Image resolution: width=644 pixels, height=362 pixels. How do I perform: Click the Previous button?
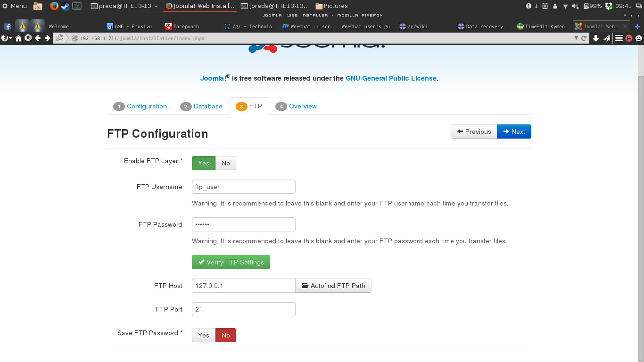[474, 132]
